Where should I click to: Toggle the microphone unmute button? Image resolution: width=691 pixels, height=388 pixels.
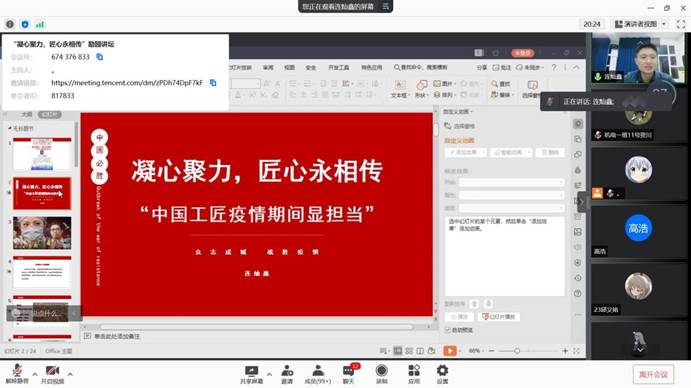coord(17,374)
